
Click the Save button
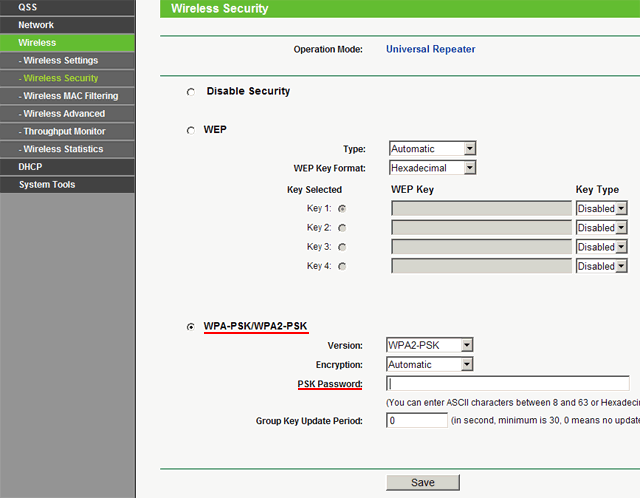[422, 482]
